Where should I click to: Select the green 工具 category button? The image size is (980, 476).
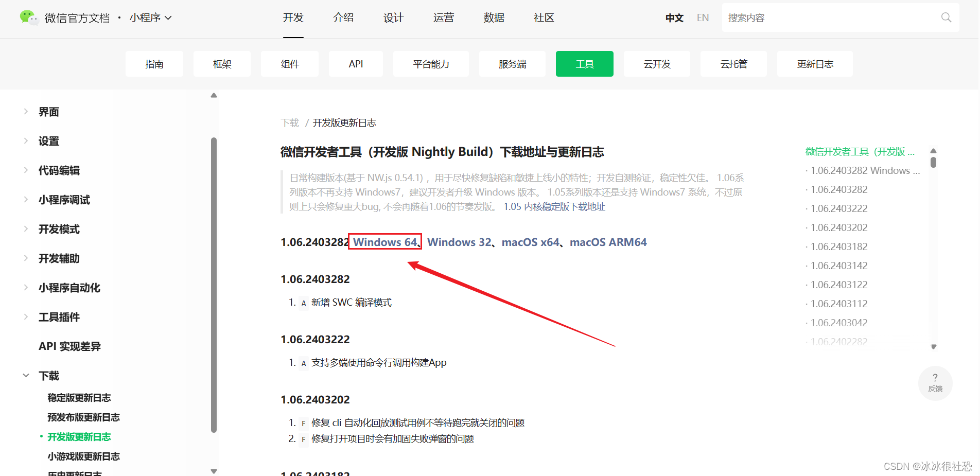[x=585, y=64]
